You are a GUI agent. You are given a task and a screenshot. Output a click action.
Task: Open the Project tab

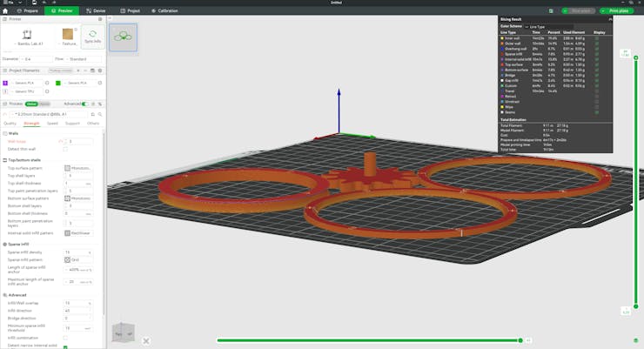click(x=130, y=10)
